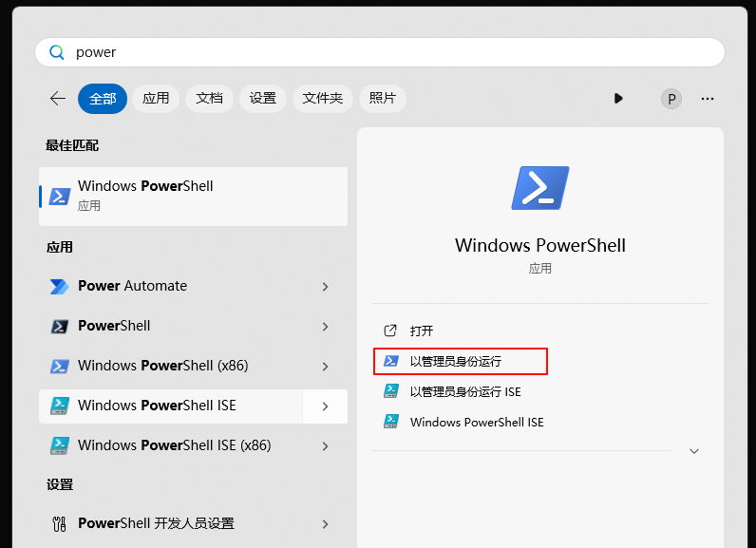Open the 照片 filter tab
The width and height of the screenshot is (756, 548).
pyautogui.click(x=383, y=99)
